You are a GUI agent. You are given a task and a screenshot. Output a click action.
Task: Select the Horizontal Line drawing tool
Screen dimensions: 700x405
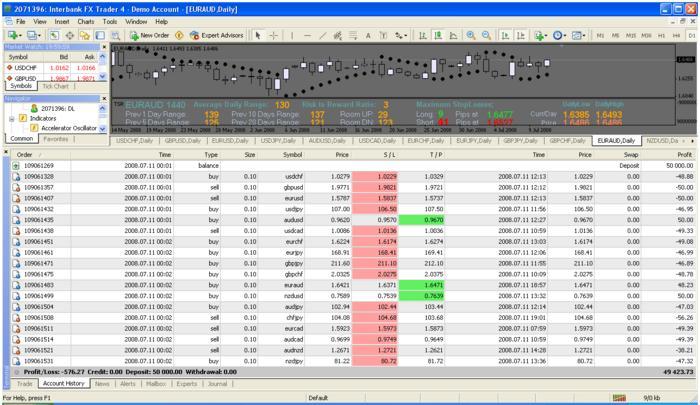coord(307,35)
